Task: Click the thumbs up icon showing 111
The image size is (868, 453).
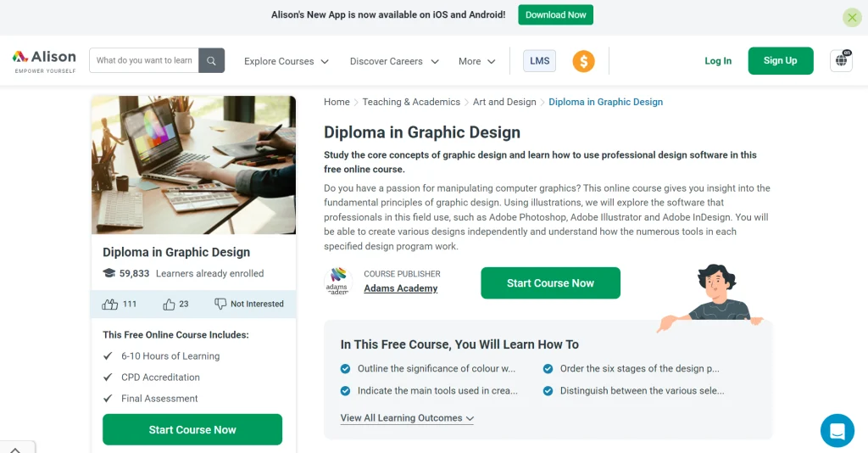Action: click(110, 304)
